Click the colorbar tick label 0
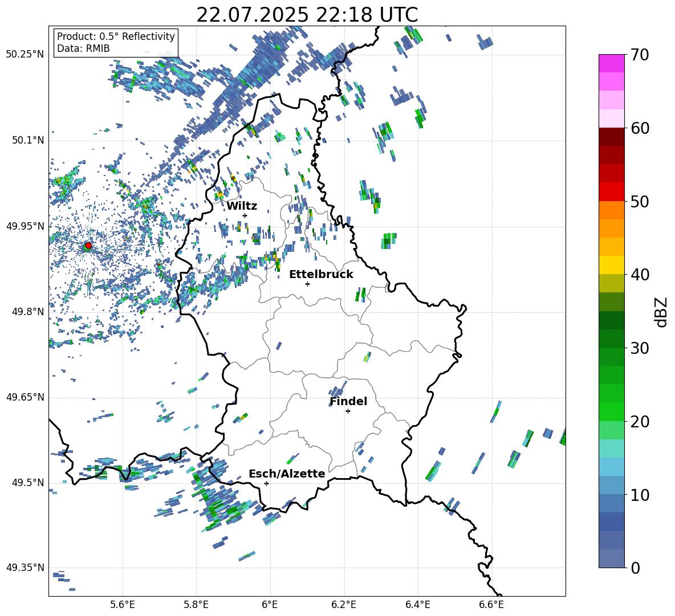 coord(635,568)
